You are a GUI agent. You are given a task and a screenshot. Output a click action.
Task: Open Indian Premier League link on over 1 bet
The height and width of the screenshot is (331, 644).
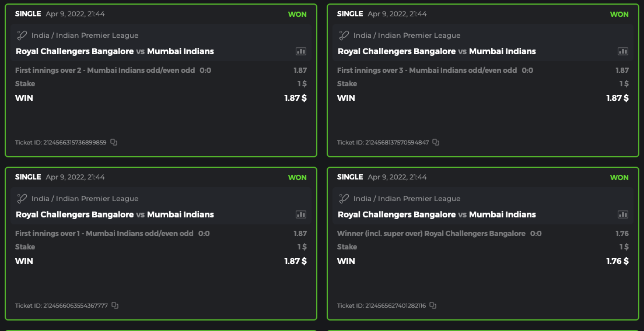coord(85,199)
